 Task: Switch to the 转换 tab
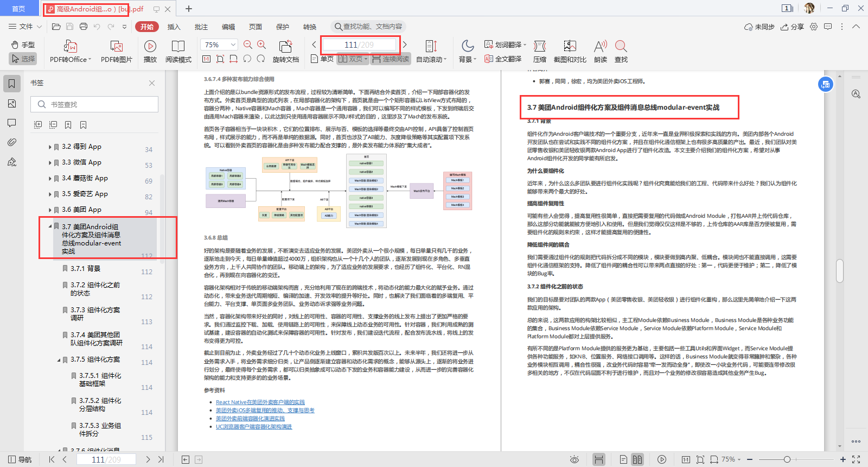310,27
